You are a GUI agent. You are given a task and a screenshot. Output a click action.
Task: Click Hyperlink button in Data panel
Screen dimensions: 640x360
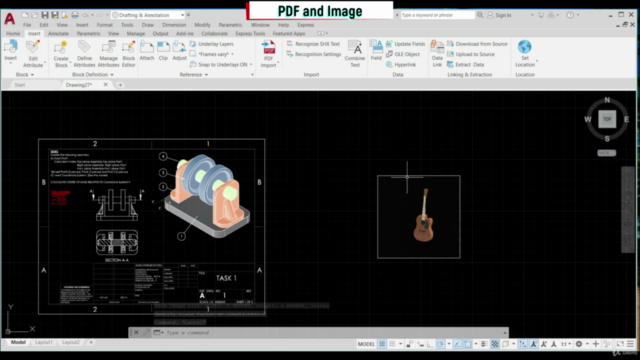pos(401,64)
